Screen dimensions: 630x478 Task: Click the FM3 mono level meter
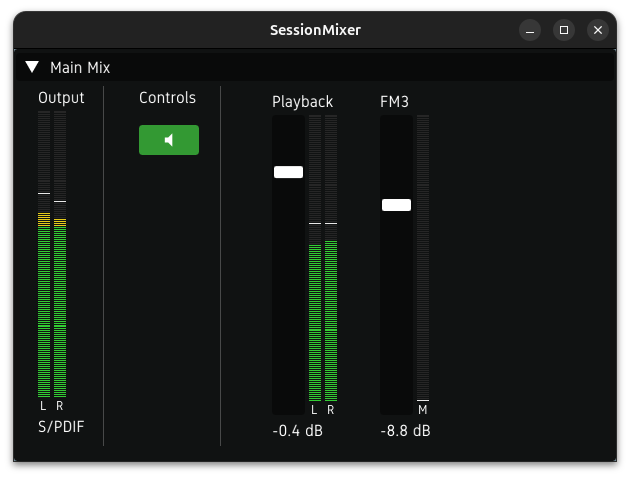click(423, 258)
